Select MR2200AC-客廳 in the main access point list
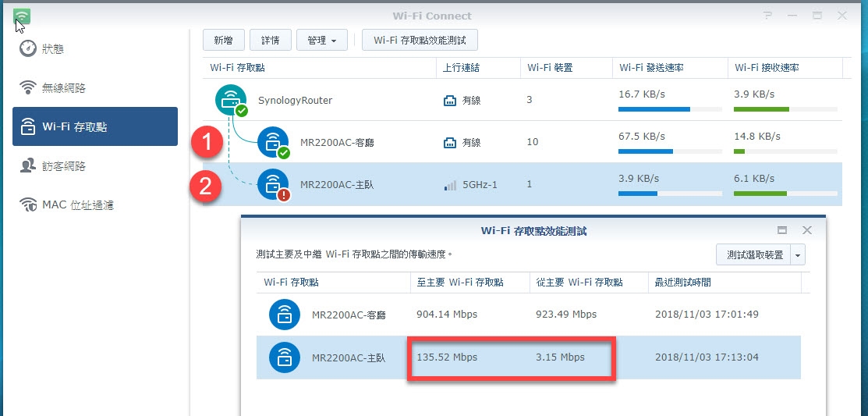Image resolution: width=868 pixels, height=416 pixels. 337,142
